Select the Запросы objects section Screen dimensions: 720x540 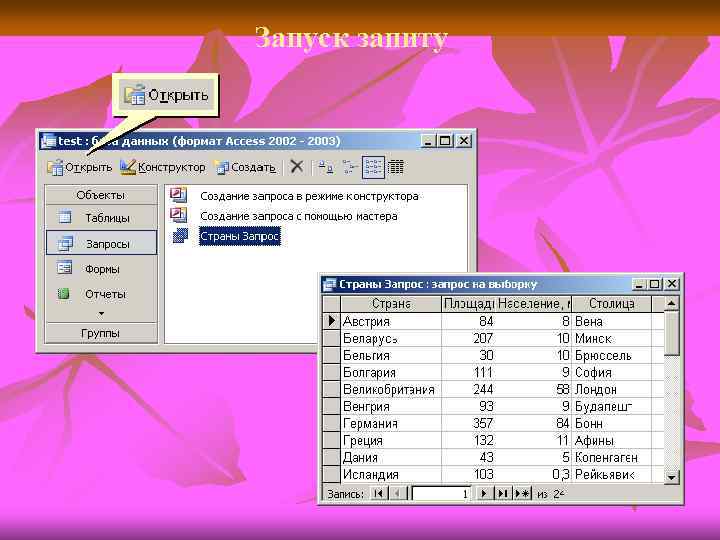[101, 243]
